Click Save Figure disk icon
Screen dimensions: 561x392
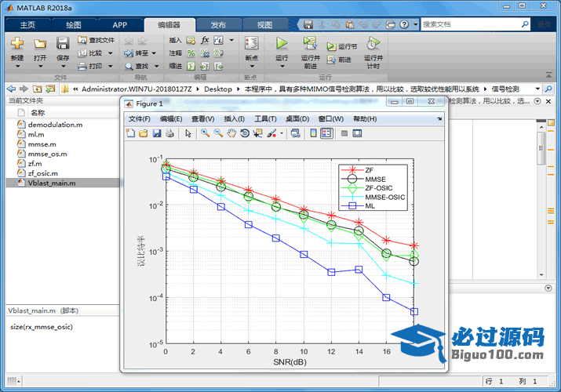(x=156, y=133)
